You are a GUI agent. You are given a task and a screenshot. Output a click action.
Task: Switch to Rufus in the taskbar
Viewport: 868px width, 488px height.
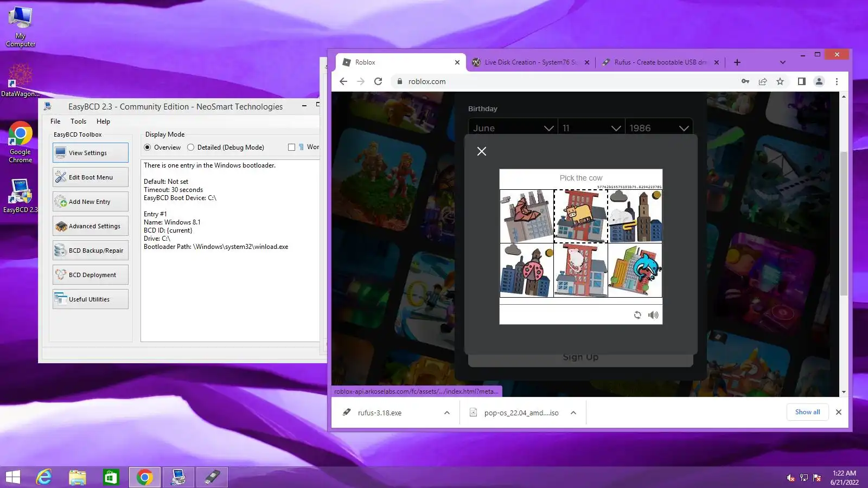tap(212, 477)
